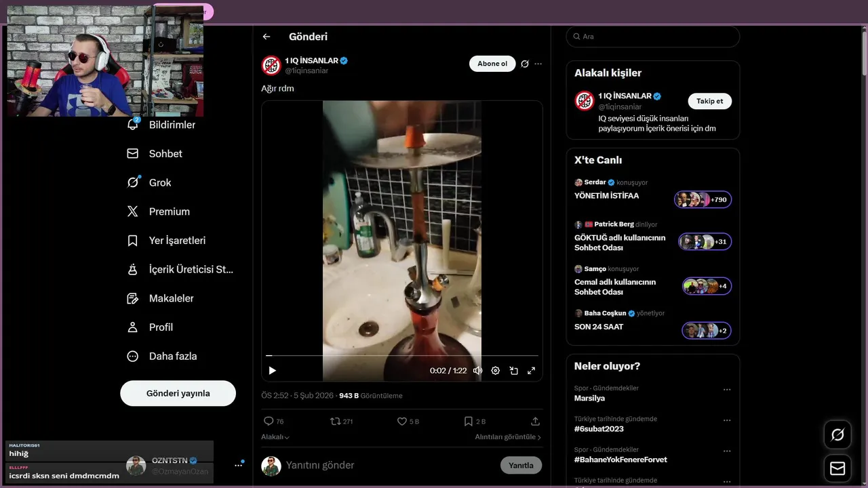Click the @1iqinsaniar handle in post header
Image resolution: width=868 pixels, height=488 pixels.
pos(307,70)
